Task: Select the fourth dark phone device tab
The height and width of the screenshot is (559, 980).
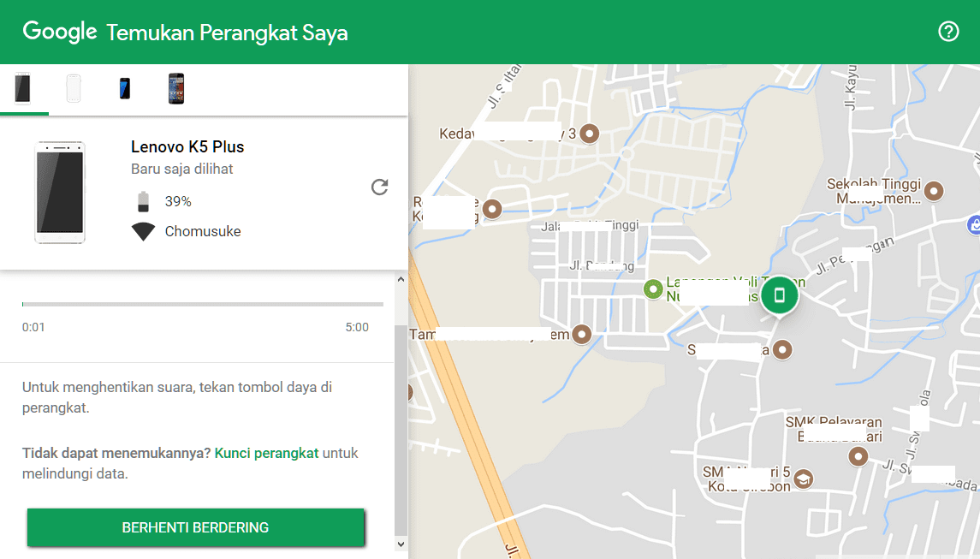Action: coord(176,88)
